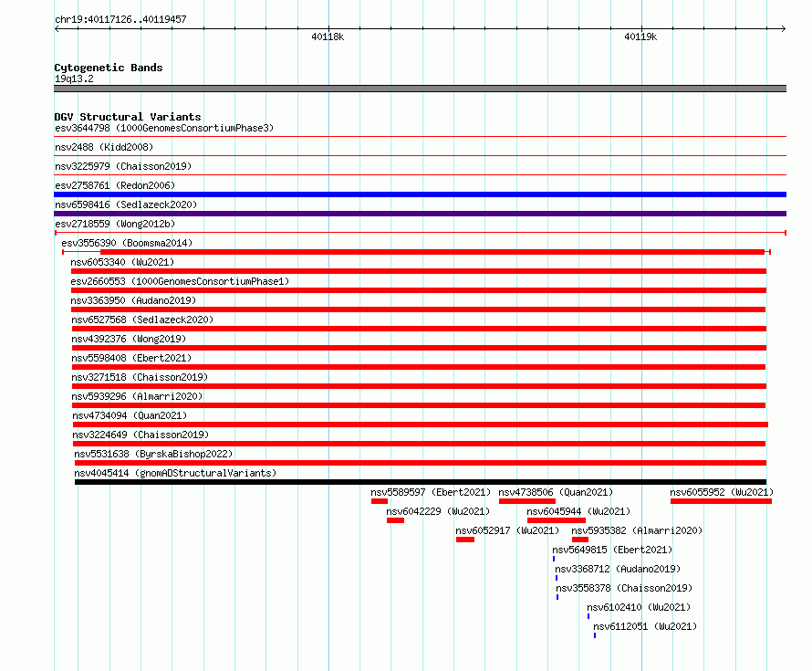Open variant nsv5589597 (Ebert2021) label

pyautogui.click(x=431, y=492)
